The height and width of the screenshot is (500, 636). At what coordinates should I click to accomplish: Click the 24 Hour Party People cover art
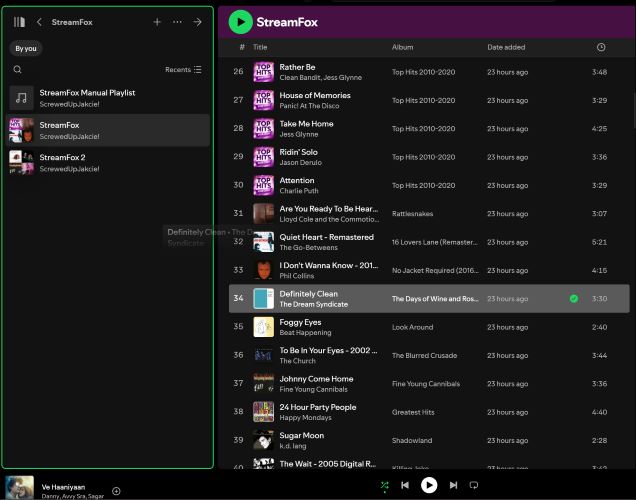pyautogui.click(x=264, y=412)
